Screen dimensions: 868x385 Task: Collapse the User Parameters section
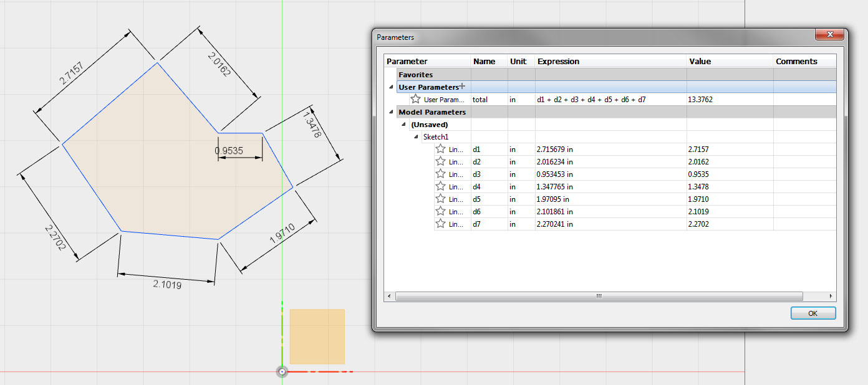[391, 87]
